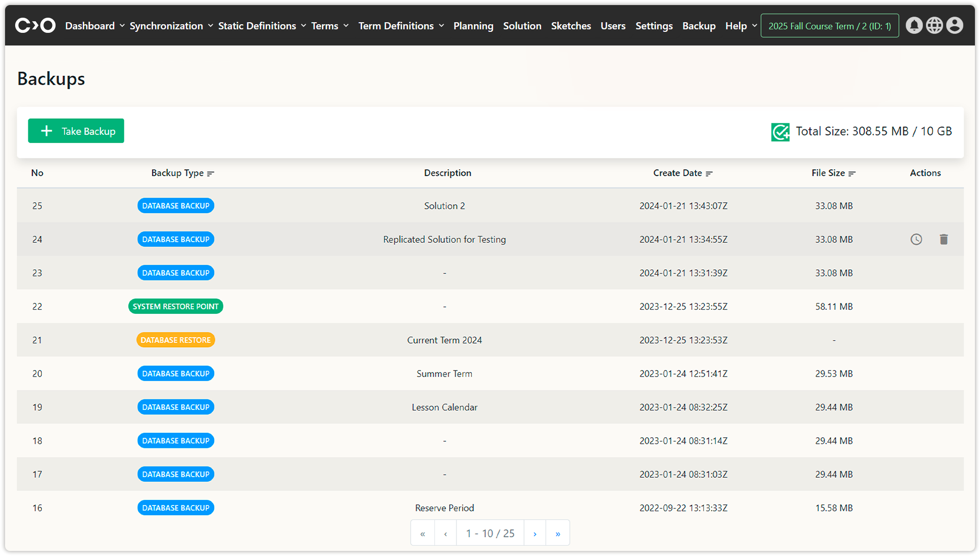Sort by Create Date column icon
Image resolution: width=980 pixels, height=556 pixels.
(x=709, y=173)
